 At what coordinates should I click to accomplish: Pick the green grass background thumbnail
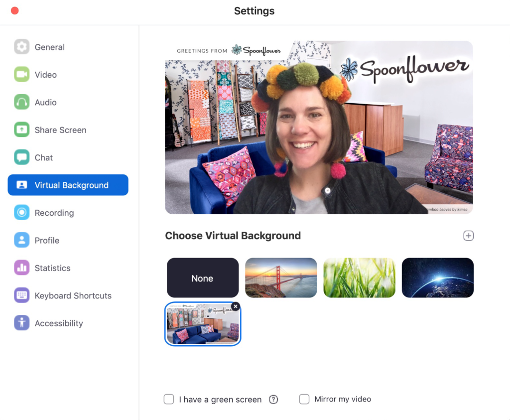click(x=359, y=278)
